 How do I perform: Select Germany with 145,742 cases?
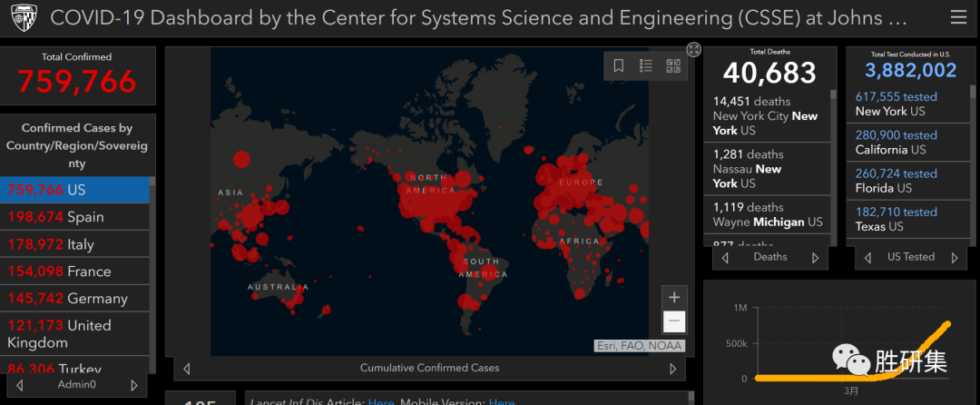click(75, 298)
